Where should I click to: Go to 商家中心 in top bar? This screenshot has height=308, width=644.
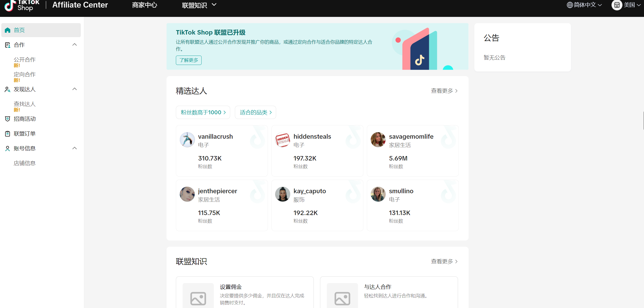(144, 5)
